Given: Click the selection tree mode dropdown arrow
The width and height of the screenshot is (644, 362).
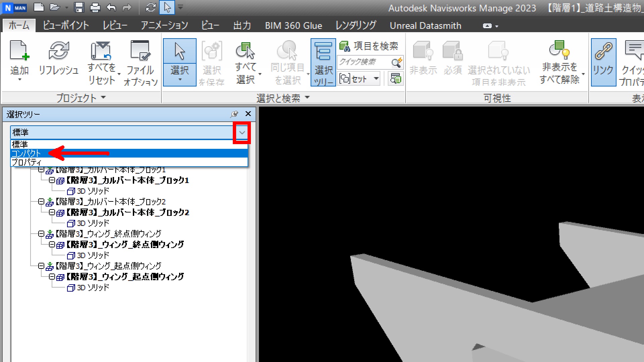Looking at the screenshot, I should click(242, 133).
